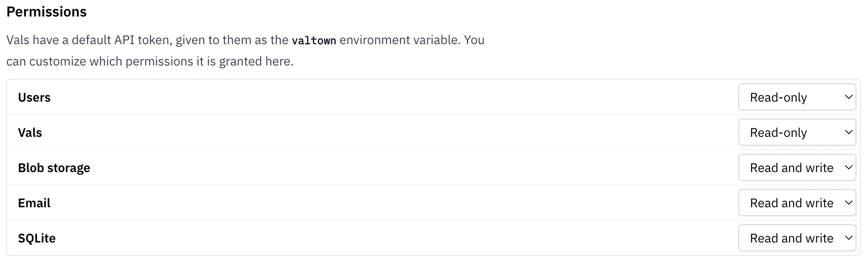Click the chevron arrow in Vals row
868x263 pixels.
(x=848, y=132)
